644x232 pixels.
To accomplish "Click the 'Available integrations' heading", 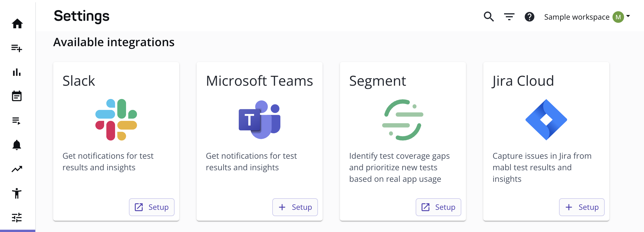I will [x=114, y=42].
